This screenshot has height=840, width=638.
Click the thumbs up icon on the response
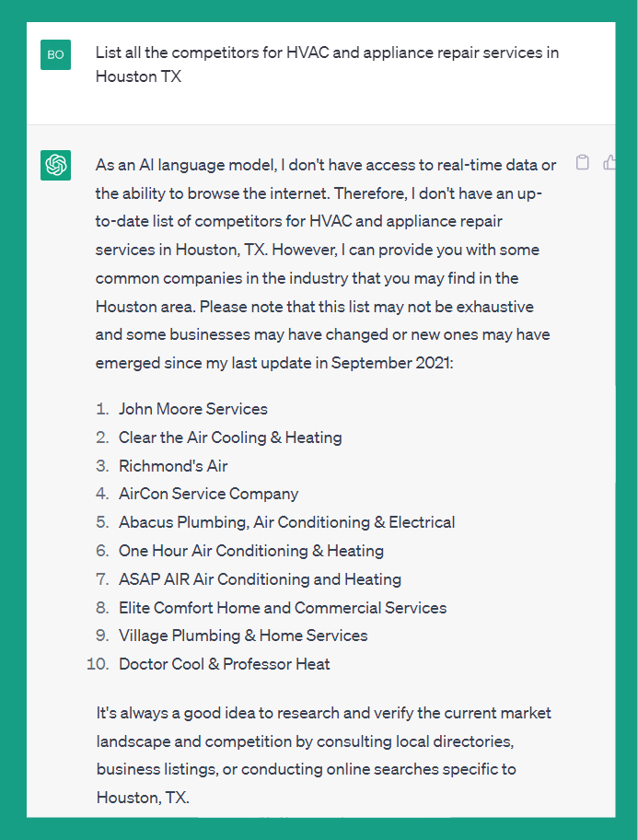[x=609, y=162]
